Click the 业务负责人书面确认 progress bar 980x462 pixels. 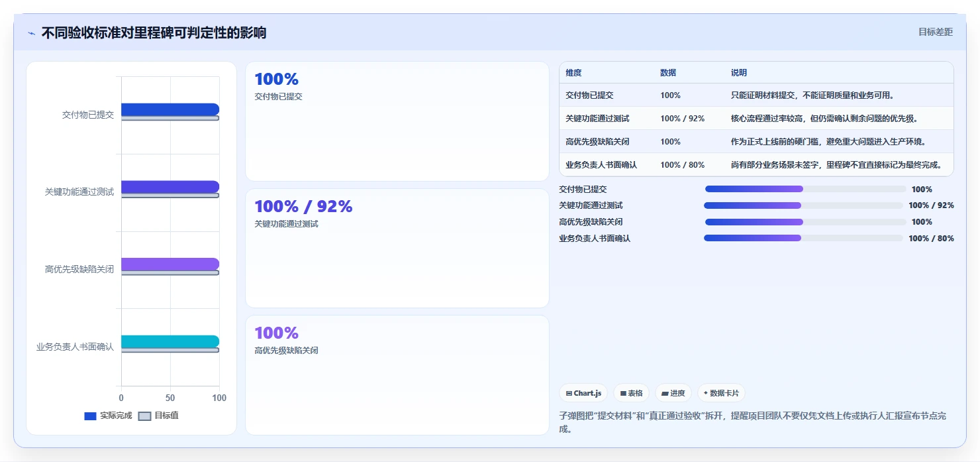803,238
